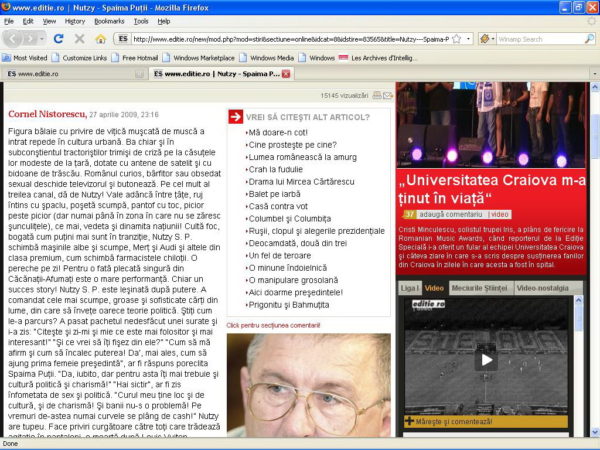600x450 pixels.
Task: Close the Nutzy - Spaima Puții tab
Action: click(288, 73)
